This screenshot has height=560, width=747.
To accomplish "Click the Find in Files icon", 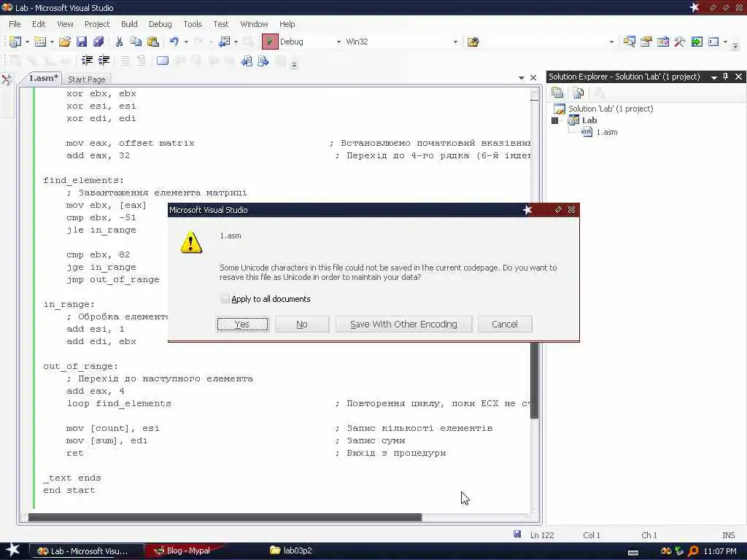I will 473,42.
